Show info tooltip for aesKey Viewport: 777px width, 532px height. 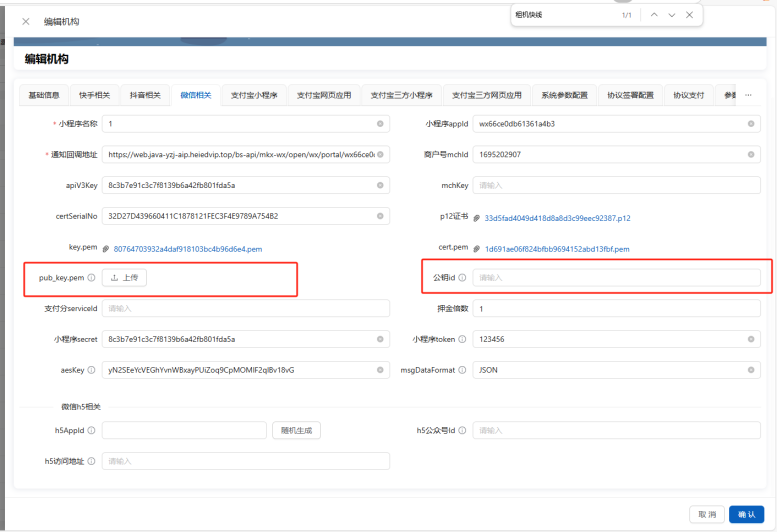pyautogui.click(x=91, y=370)
